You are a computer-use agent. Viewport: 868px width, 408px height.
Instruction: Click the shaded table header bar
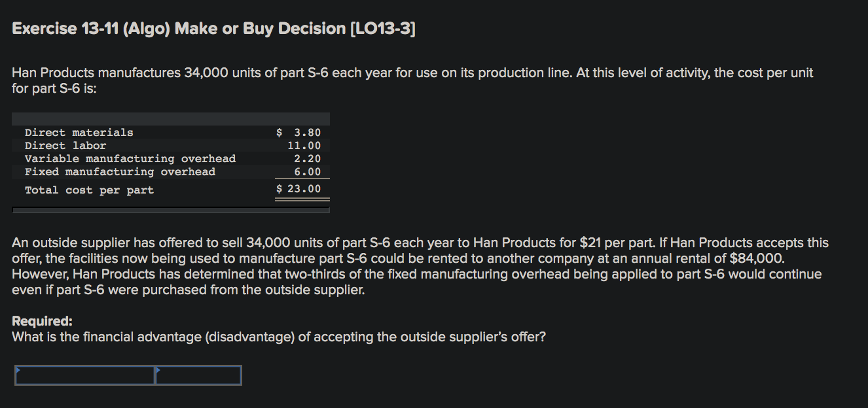pyautogui.click(x=170, y=118)
